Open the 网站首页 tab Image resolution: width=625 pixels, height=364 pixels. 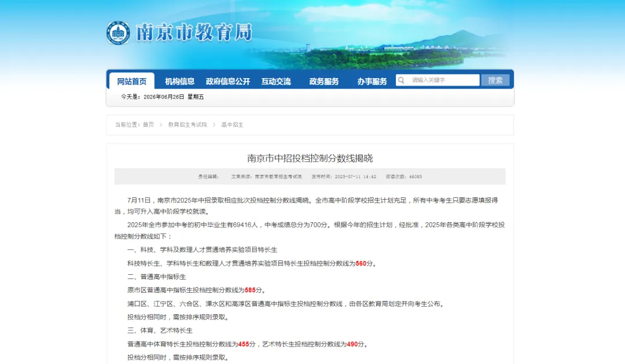point(131,82)
